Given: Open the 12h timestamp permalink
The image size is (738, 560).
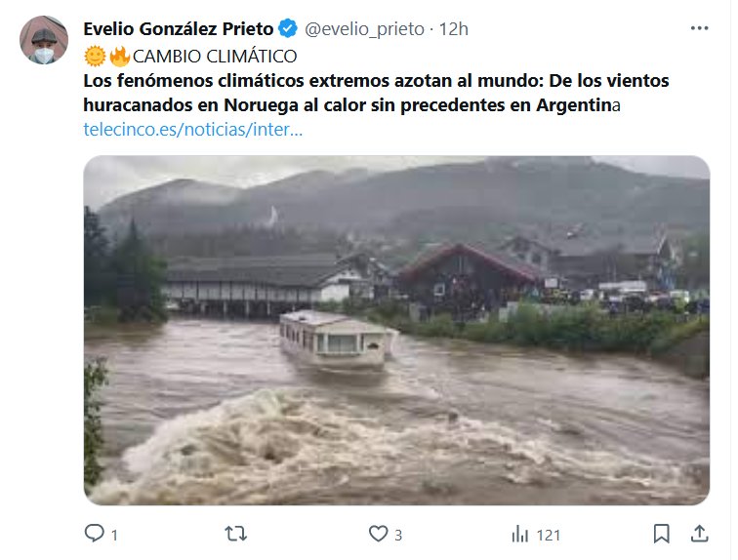Looking at the screenshot, I should pos(453,29).
